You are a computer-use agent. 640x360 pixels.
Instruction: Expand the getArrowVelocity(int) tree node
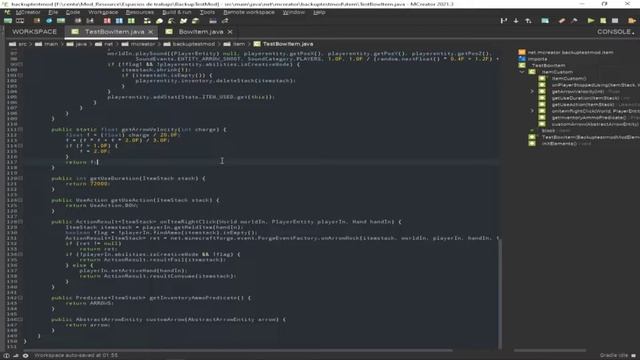(x=532, y=91)
